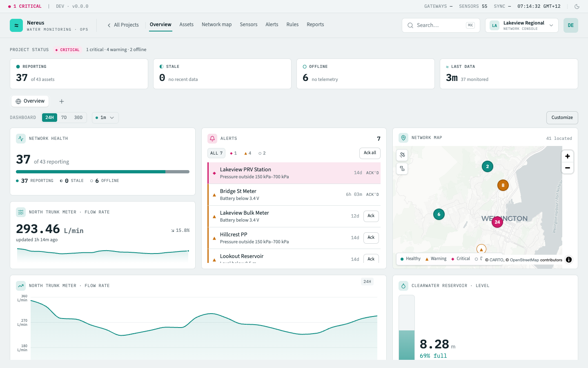Image resolution: width=588 pixels, height=368 pixels.
Task: Click the Network Health pulse icon
Action: coord(21,139)
